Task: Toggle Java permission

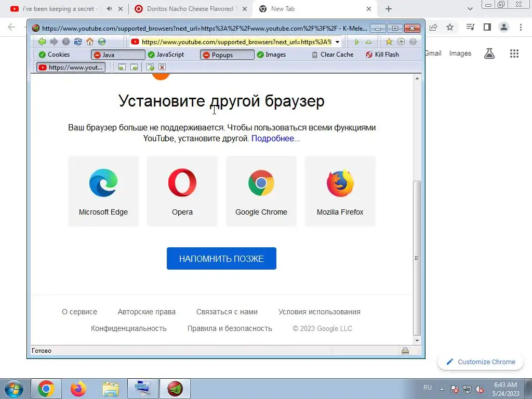Action: coord(118,55)
